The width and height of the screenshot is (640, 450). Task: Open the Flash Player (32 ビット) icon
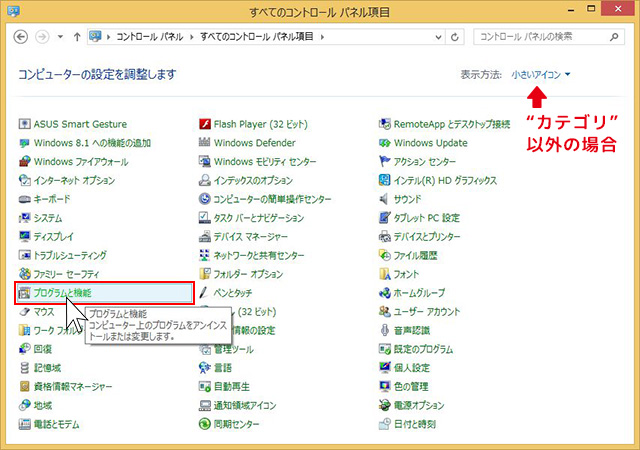point(204,124)
